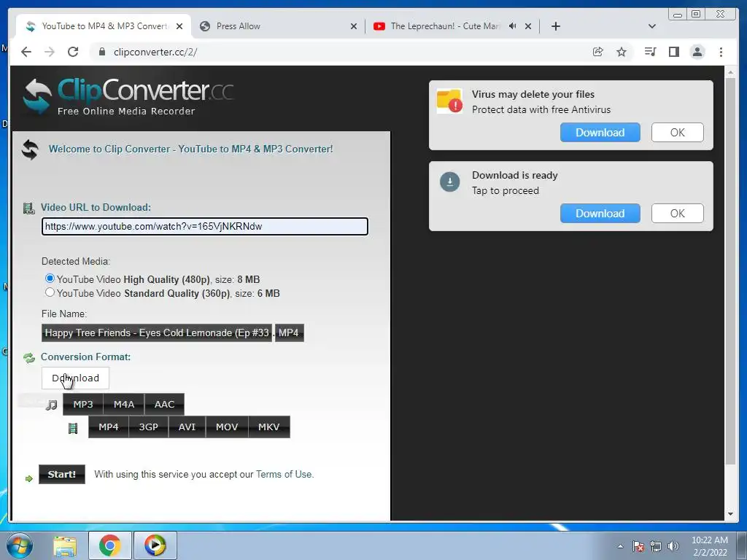The width and height of the screenshot is (747, 560).
Task: Open media controls icon in toolbar
Action: [650, 52]
